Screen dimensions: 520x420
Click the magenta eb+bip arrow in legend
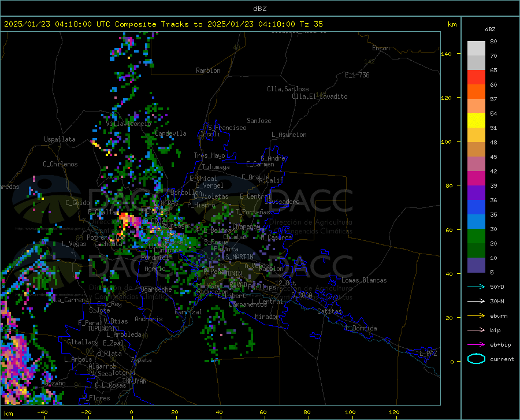(476, 345)
